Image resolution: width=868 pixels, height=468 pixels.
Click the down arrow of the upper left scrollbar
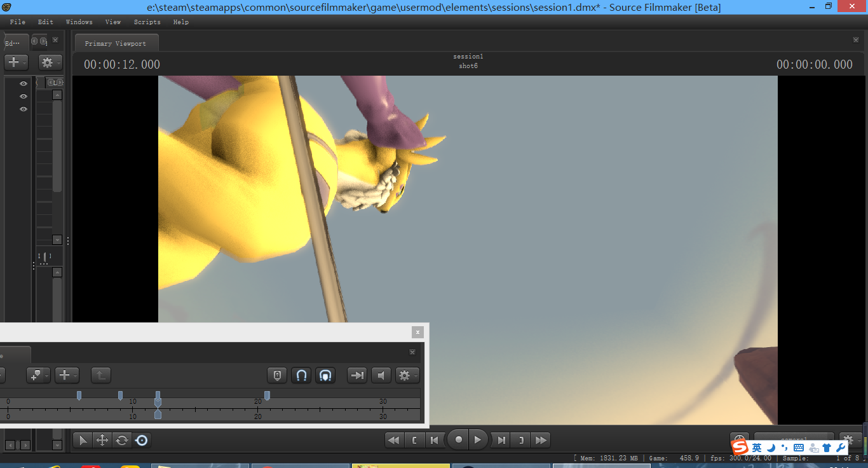pos(57,240)
